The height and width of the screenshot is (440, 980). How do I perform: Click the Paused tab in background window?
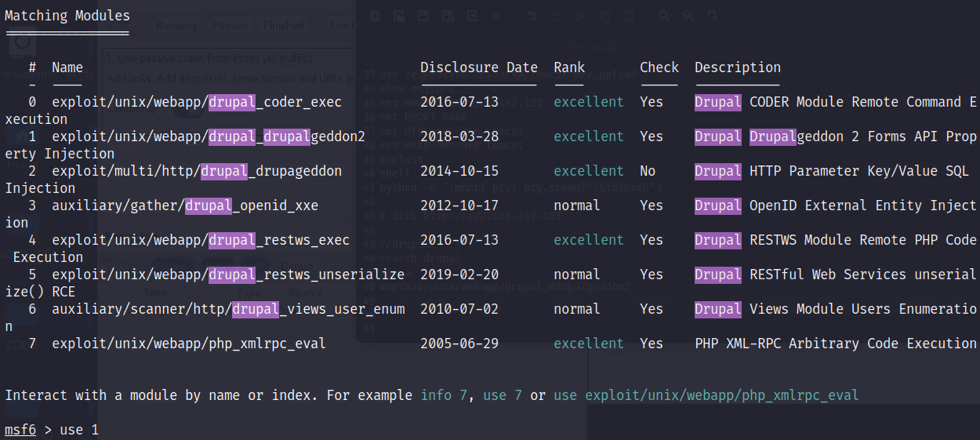click(229, 26)
